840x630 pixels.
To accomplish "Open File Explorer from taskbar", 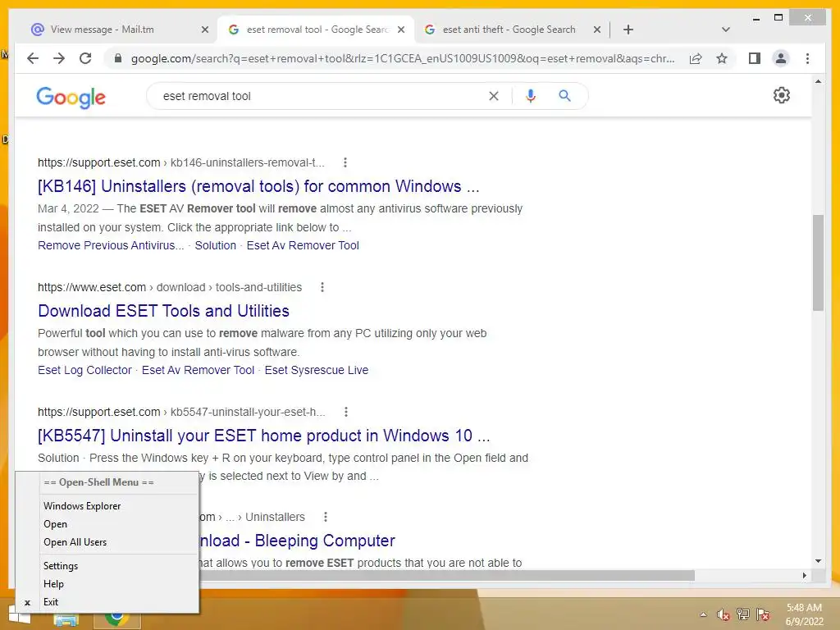I will [66, 620].
